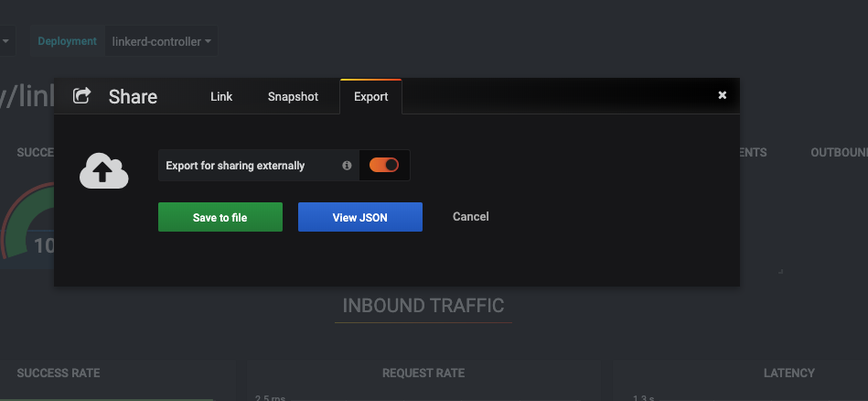Click the Share dialog title text
This screenshot has height=401, width=868.
tap(133, 97)
